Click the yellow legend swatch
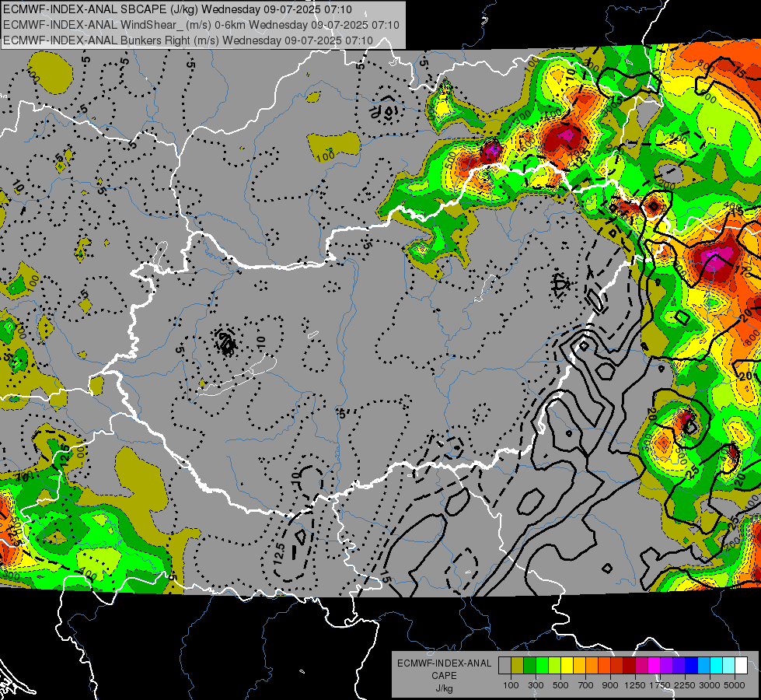This screenshot has width=761, height=700. 567,666
